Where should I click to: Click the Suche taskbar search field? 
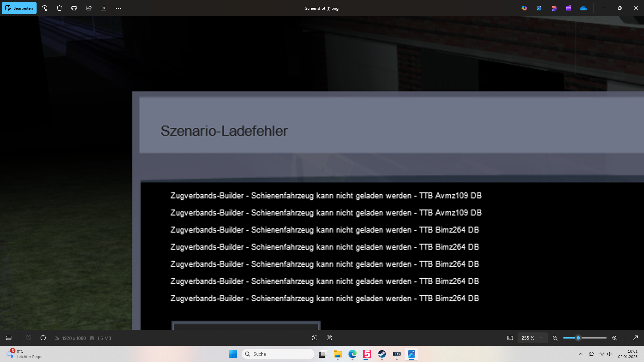[278, 354]
